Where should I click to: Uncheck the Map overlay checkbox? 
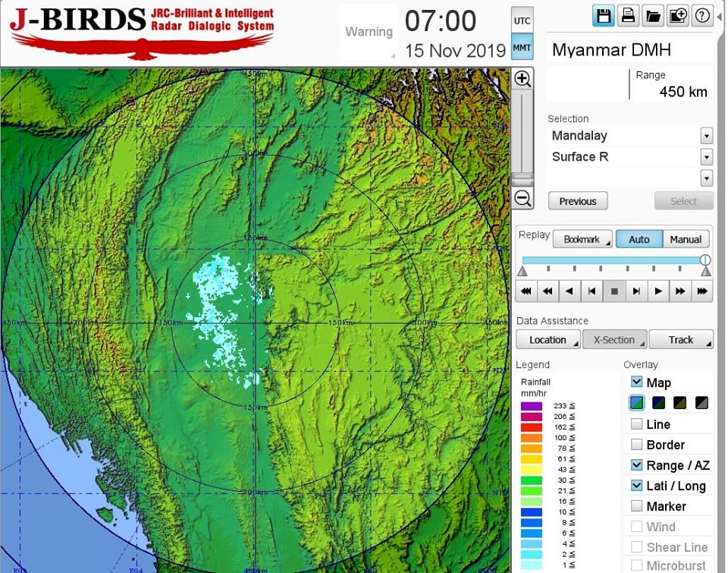tap(637, 383)
